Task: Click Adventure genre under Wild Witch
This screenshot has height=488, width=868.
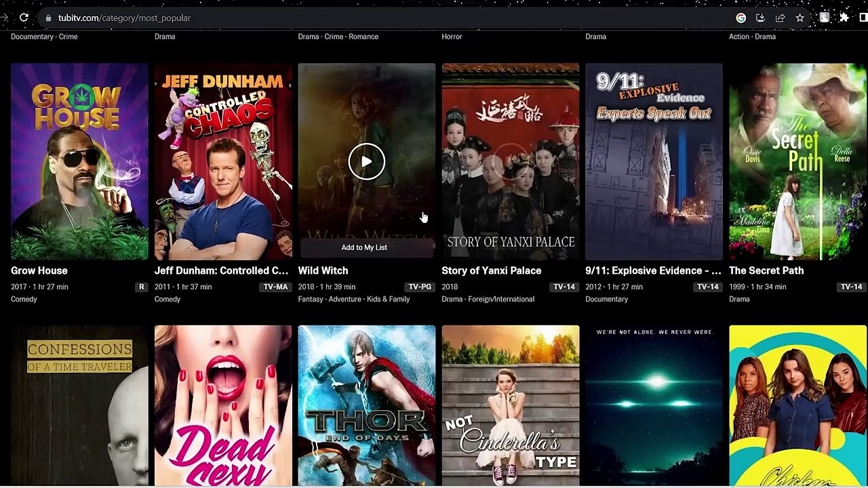Action: tap(345, 299)
